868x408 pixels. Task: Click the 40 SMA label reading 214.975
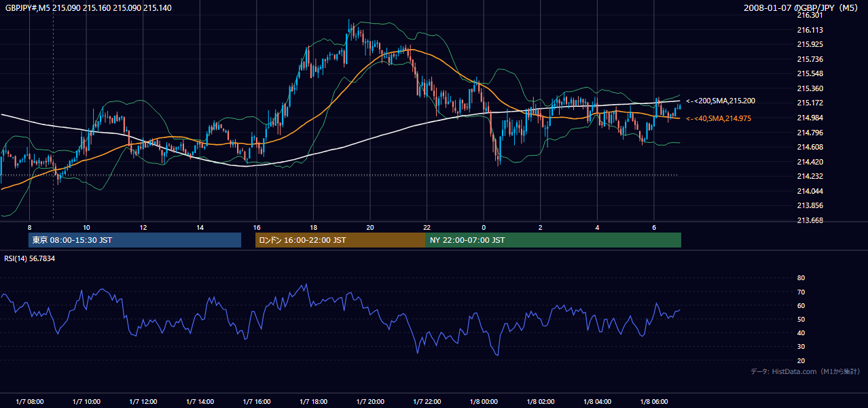[x=719, y=118]
